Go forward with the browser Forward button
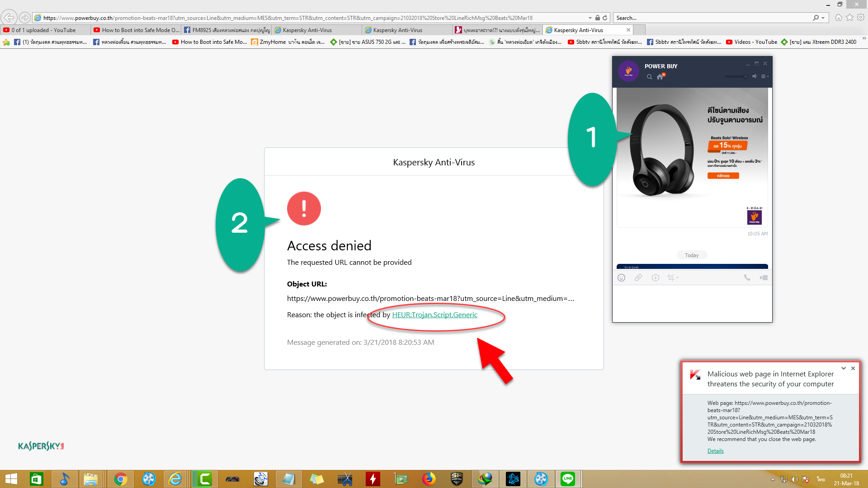 point(25,18)
